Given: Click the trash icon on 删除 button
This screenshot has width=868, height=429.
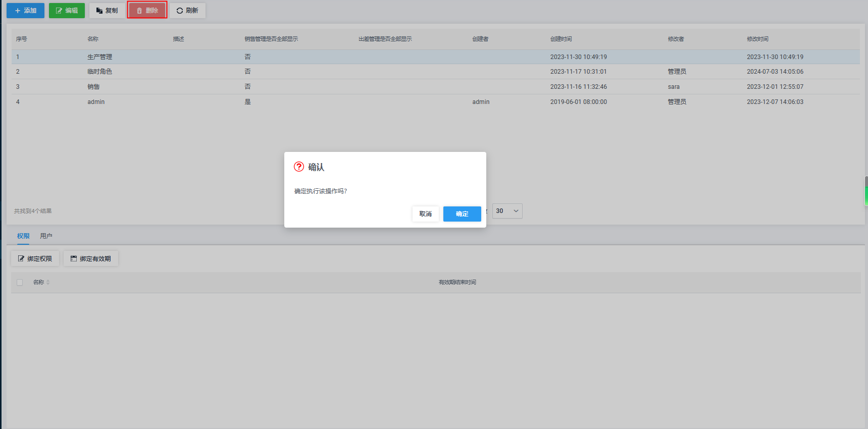Looking at the screenshot, I should tap(140, 11).
